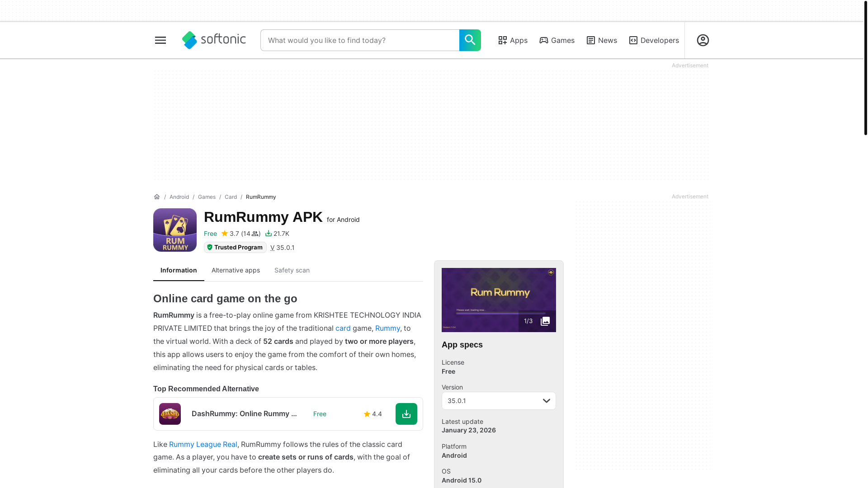Click the search magnifier button
The image size is (868, 488).
click(470, 40)
